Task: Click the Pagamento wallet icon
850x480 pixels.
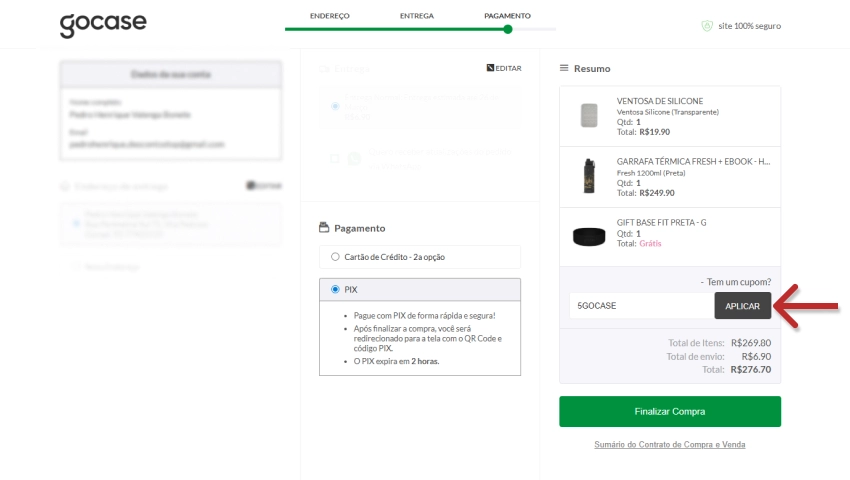Action: point(324,227)
